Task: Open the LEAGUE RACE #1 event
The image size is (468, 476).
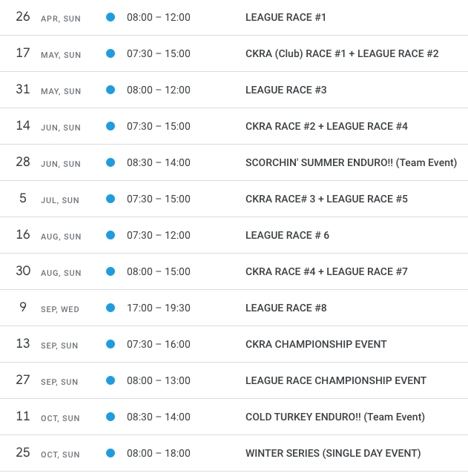Action: 286,17
